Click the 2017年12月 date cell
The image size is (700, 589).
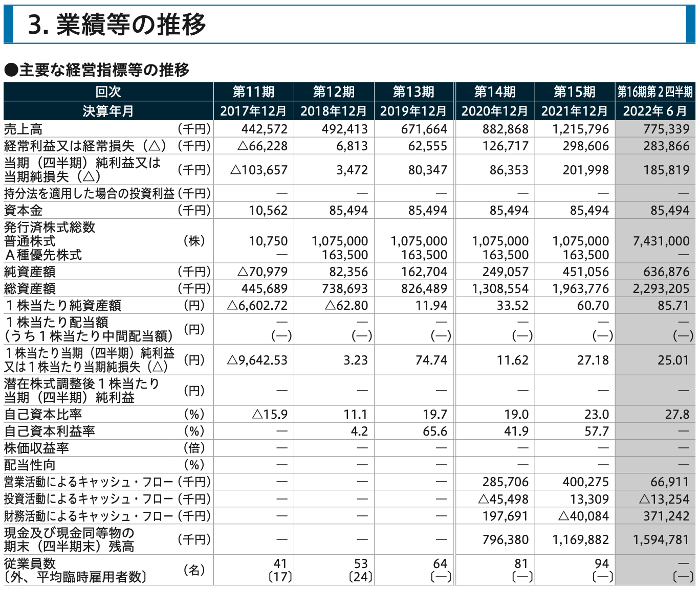253,111
